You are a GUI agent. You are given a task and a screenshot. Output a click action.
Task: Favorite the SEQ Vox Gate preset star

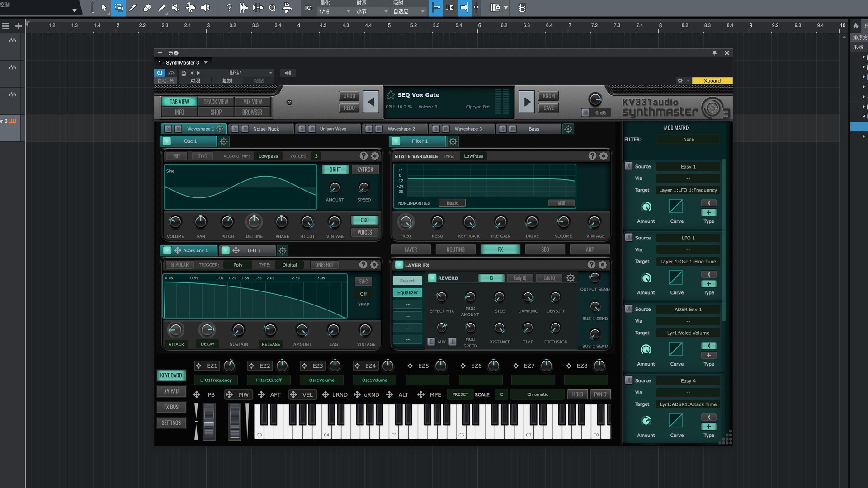[391, 95]
